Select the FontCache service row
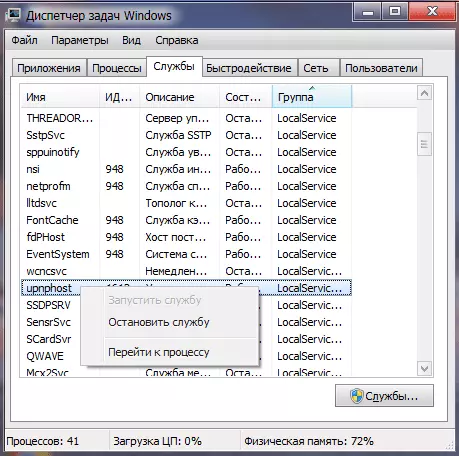 click(x=186, y=220)
